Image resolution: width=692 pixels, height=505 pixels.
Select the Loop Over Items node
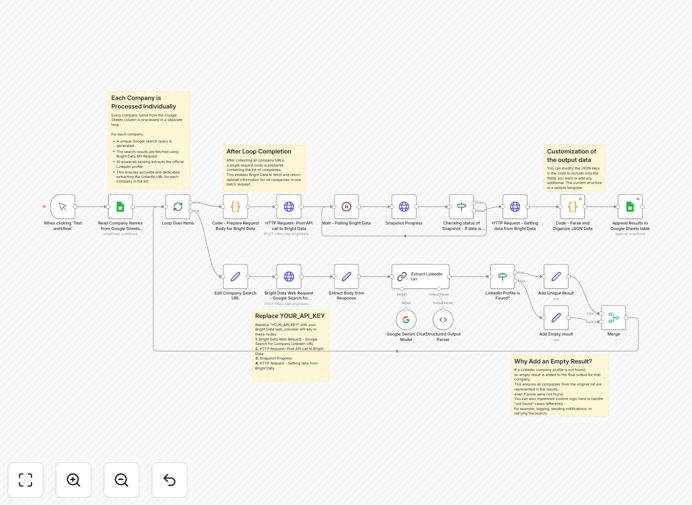pyautogui.click(x=178, y=206)
